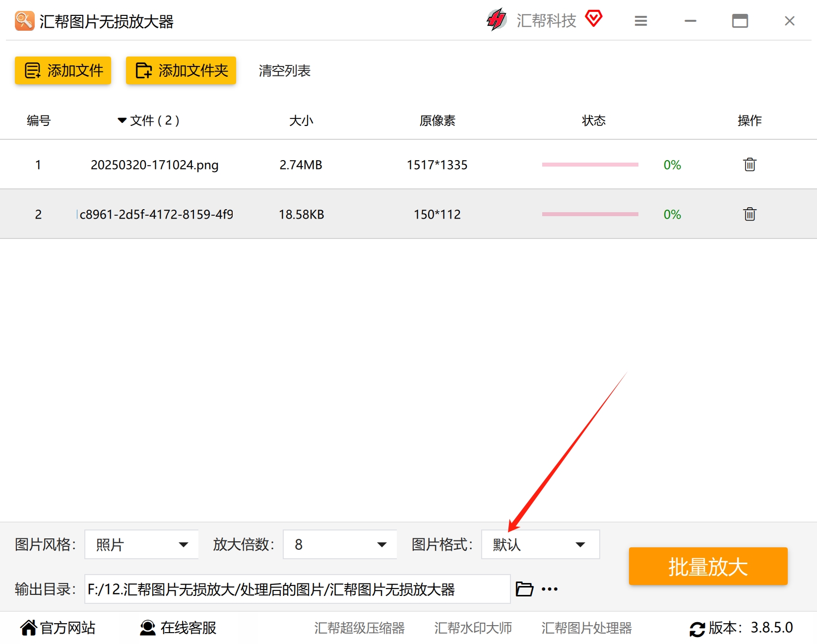This screenshot has width=817, height=644.
Task: Sort by the 文件 (2) column arrow
Action: click(122, 120)
